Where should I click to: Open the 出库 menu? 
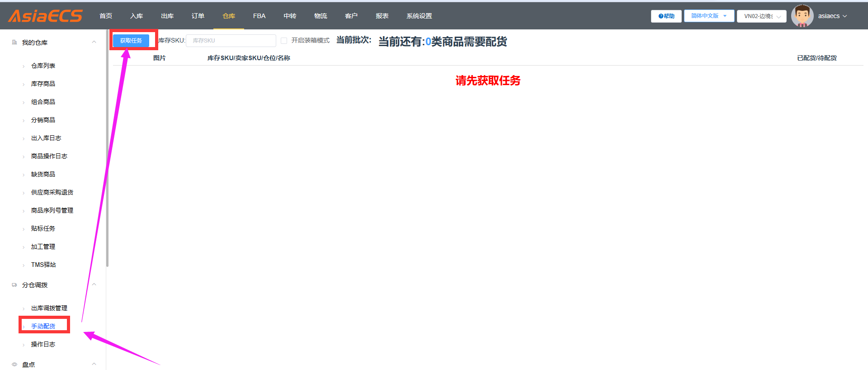coord(167,16)
